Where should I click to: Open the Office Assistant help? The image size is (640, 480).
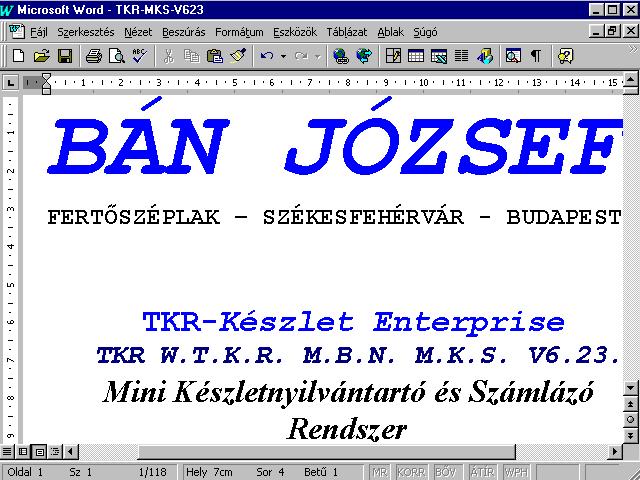[565, 56]
